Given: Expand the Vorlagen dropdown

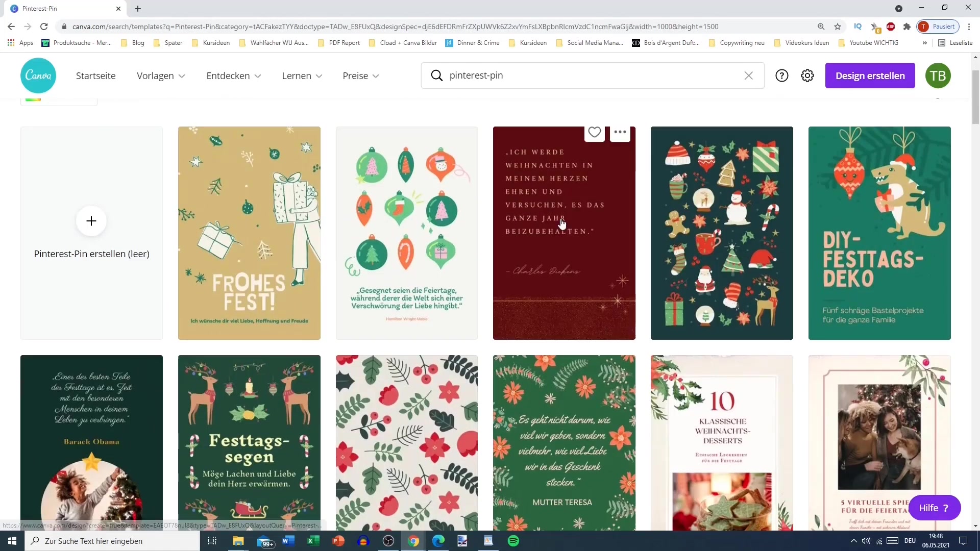Looking at the screenshot, I should pyautogui.click(x=161, y=76).
